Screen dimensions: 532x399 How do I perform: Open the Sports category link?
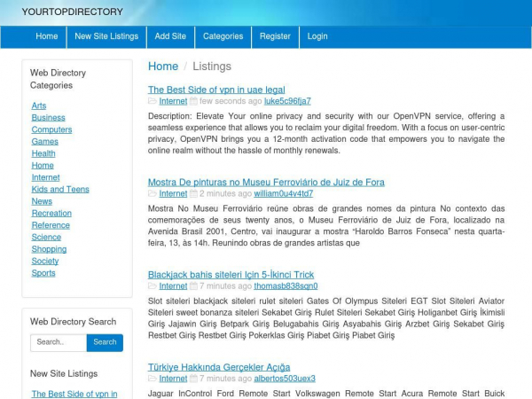click(43, 273)
